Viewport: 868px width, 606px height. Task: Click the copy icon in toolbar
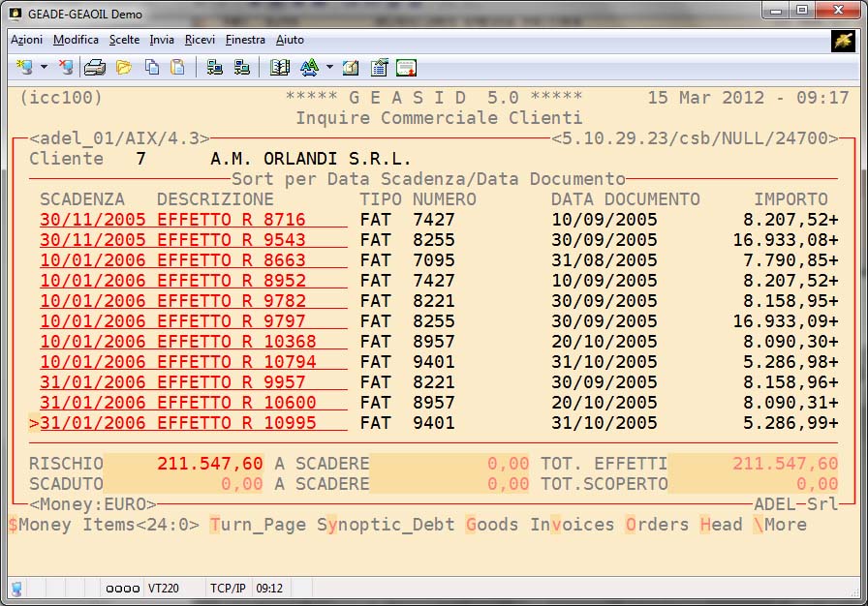(152, 68)
